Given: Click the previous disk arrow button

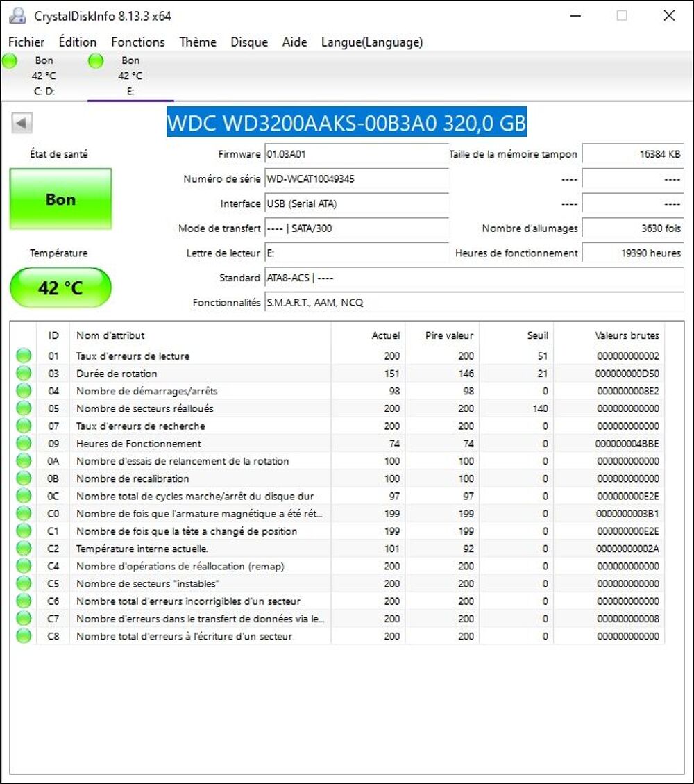Looking at the screenshot, I should [x=22, y=123].
